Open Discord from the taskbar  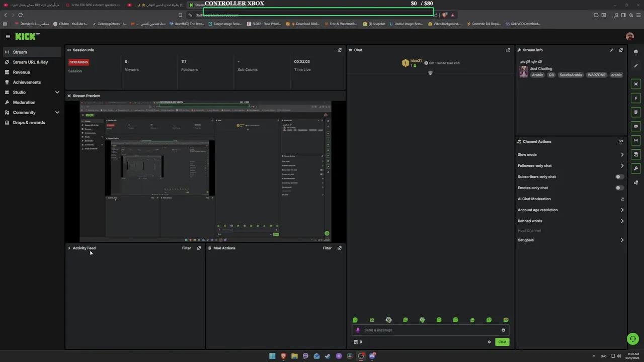[372, 356]
